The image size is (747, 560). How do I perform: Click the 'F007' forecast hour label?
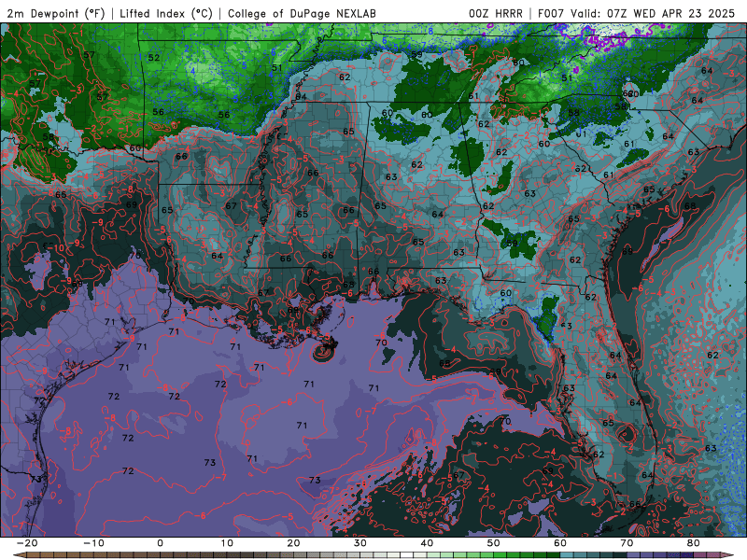click(x=551, y=13)
